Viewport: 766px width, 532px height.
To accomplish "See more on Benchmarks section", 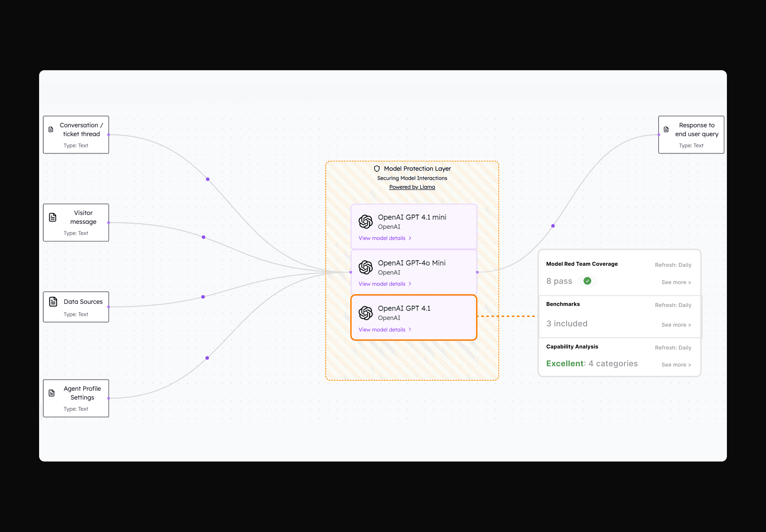I will (x=676, y=325).
